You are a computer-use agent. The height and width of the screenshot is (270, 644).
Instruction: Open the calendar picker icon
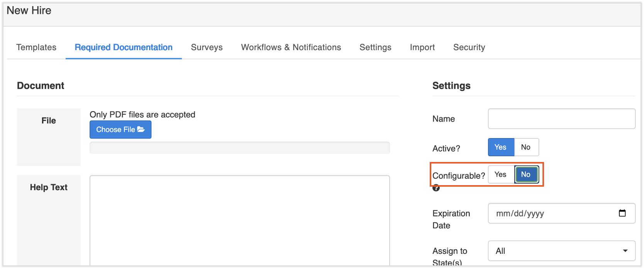(622, 213)
